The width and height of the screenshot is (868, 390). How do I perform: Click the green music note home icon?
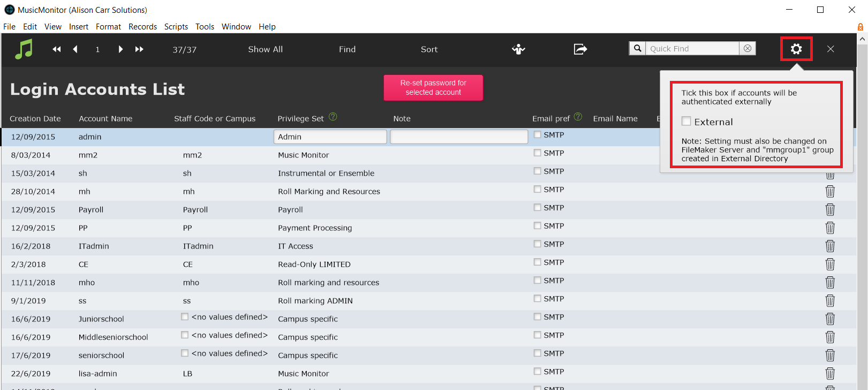pyautogui.click(x=24, y=49)
